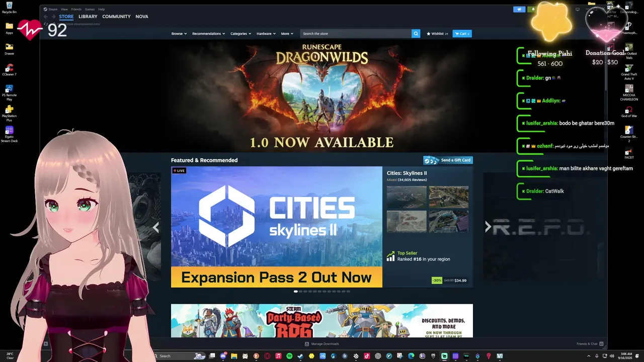This screenshot has width=644, height=362.
Task: Open the Cities Skylines II featured capsule
Action: point(277,227)
